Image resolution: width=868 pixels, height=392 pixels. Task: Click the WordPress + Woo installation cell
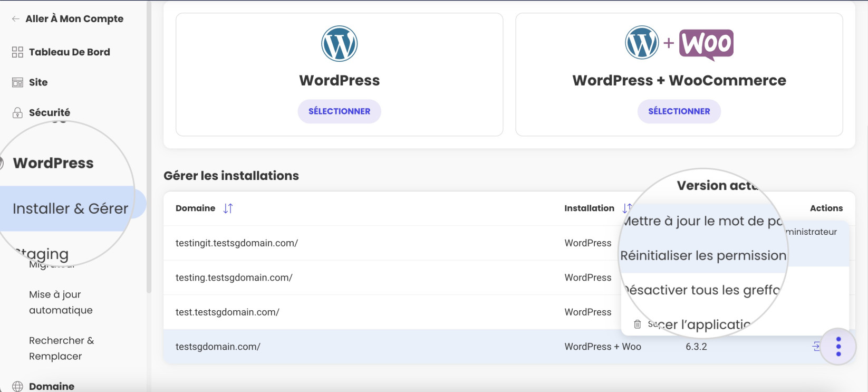(x=603, y=347)
